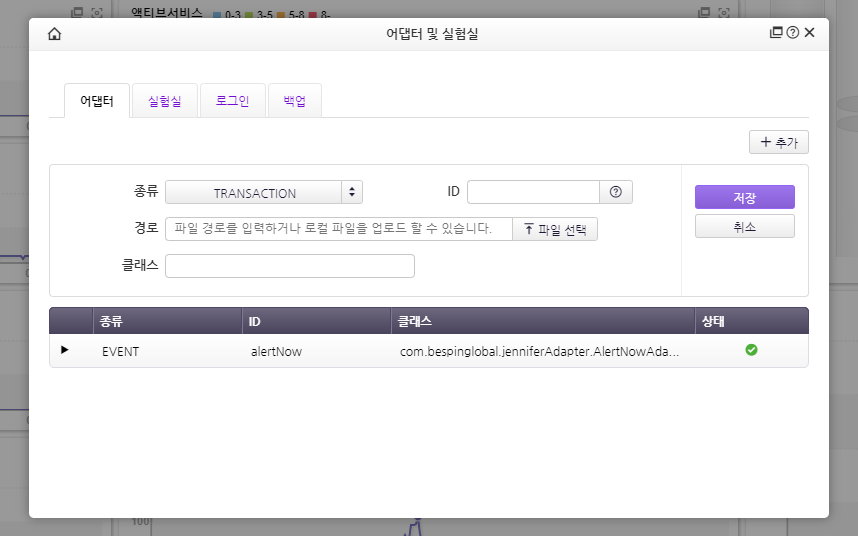Click the pop-out window icon in title bar
Image resolution: width=858 pixels, height=536 pixels.
click(x=776, y=33)
